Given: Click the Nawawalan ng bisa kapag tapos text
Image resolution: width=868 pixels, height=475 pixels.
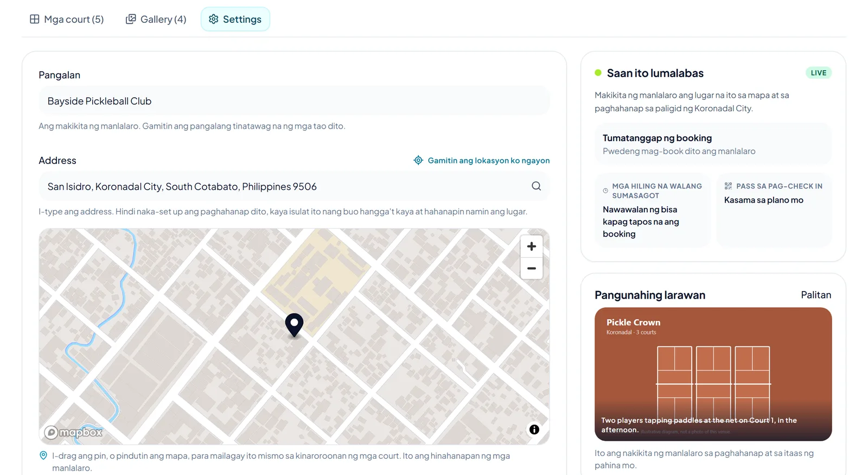Looking at the screenshot, I should (641, 221).
